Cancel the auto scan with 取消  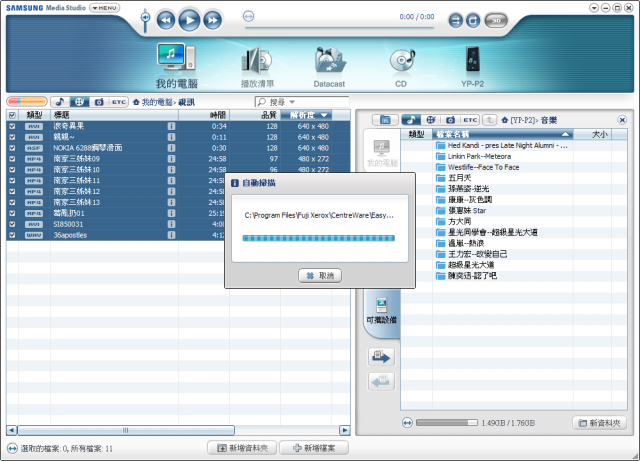[x=320, y=276]
